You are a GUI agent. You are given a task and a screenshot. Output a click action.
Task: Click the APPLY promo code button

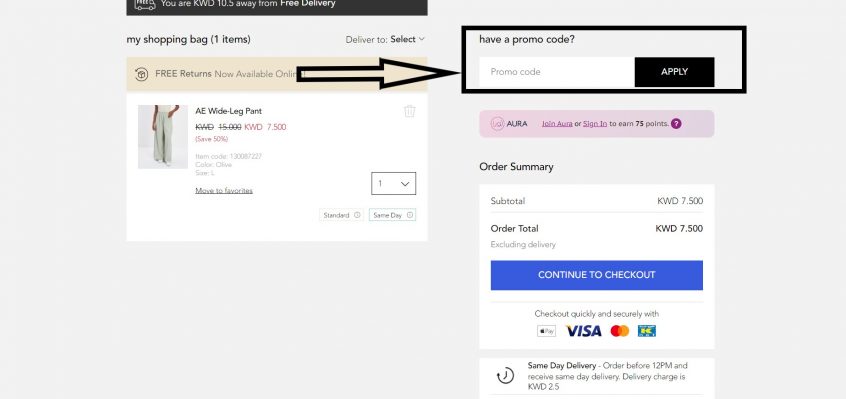pyautogui.click(x=674, y=72)
